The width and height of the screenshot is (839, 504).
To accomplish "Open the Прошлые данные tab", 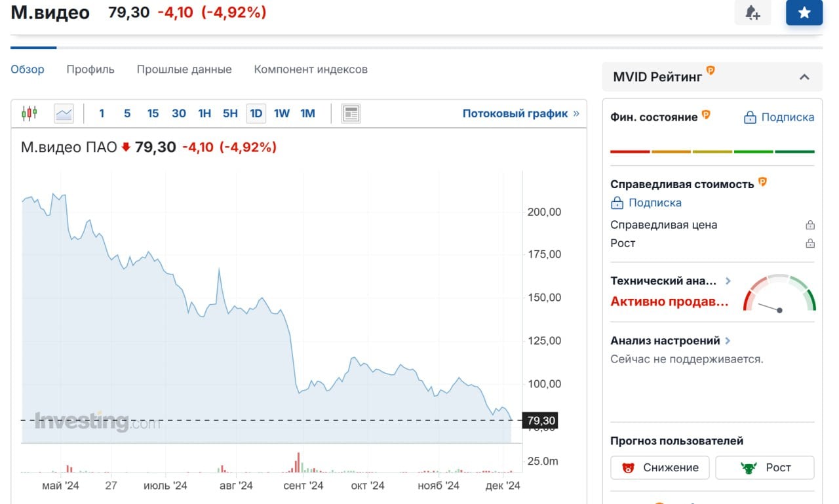I will click(184, 69).
